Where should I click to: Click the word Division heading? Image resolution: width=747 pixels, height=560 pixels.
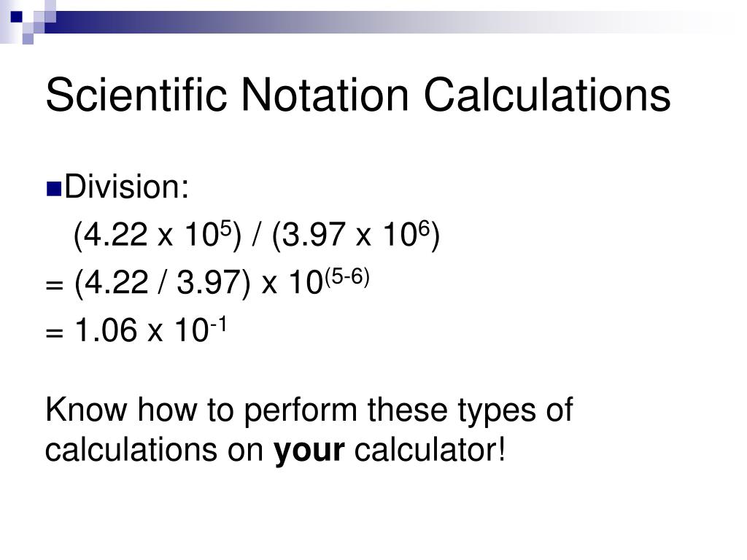click(x=127, y=187)
